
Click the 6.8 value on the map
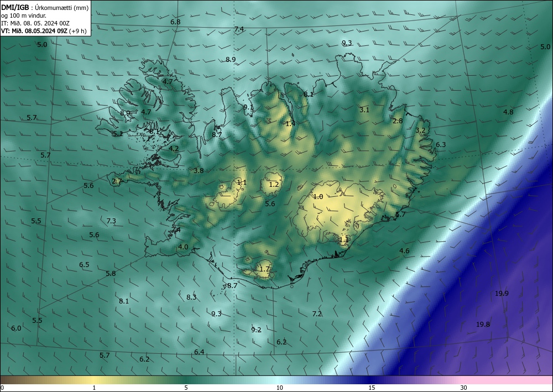click(175, 22)
